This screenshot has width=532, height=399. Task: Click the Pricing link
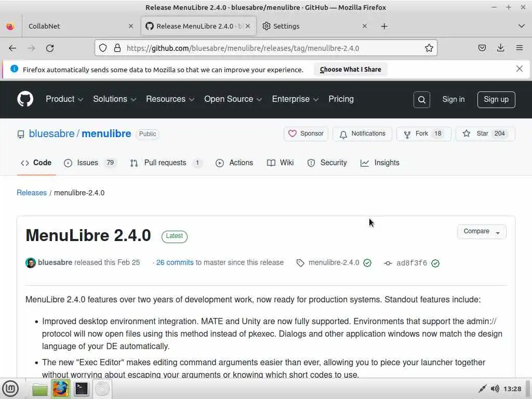341,99
